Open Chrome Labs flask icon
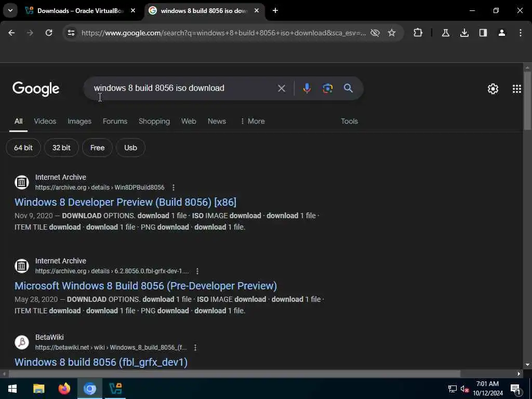This screenshot has width=532, height=399. click(x=445, y=33)
